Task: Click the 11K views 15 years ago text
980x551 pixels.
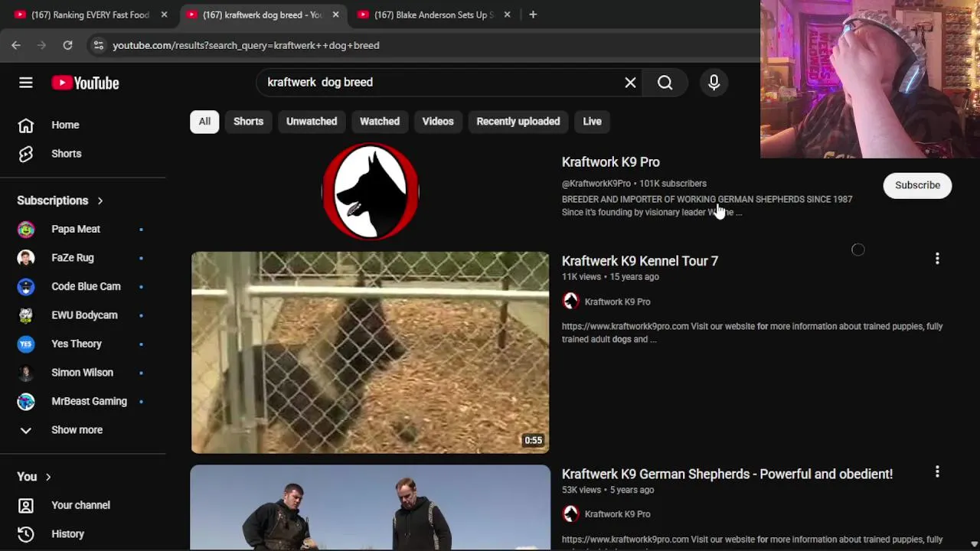Action: pos(610,277)
